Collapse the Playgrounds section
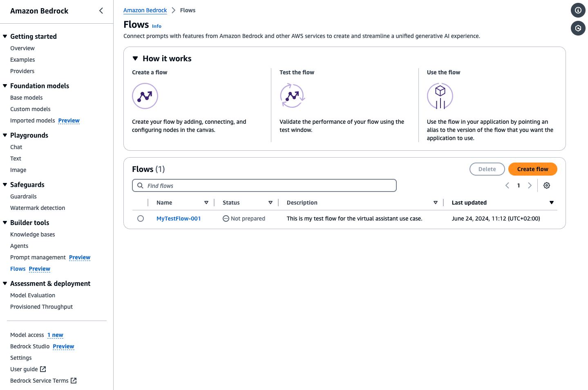This screenshot has width=588, height=390. 5,135
